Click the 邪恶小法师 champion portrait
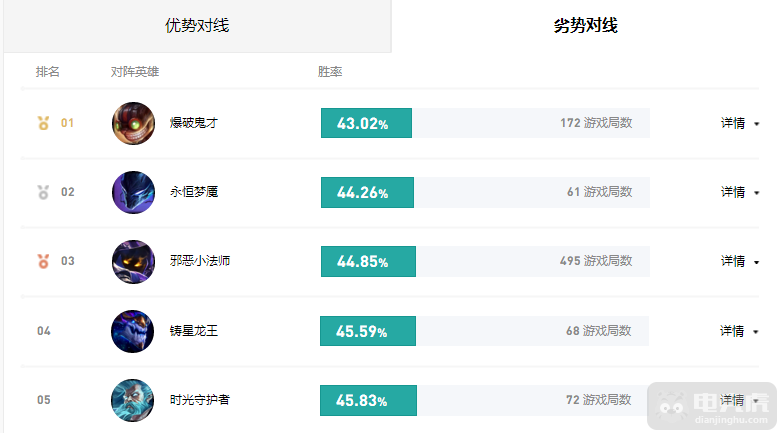The height and width of the screenshot is (433, 779). 133,262
